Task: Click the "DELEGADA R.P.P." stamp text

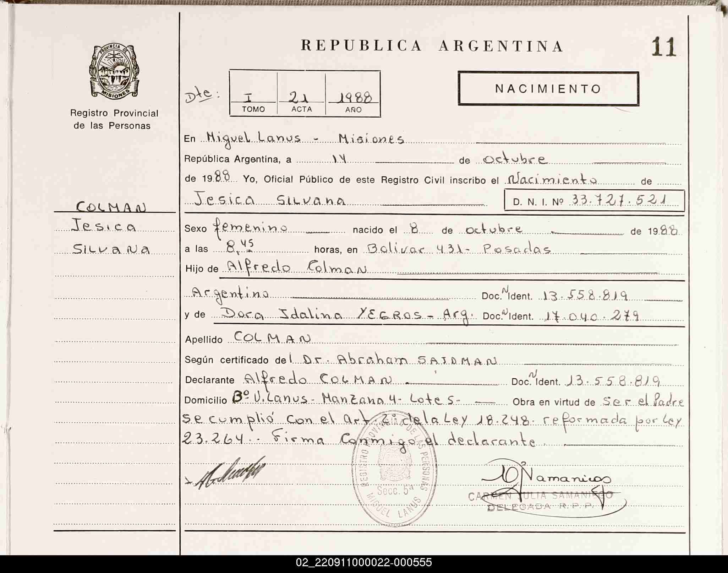Action: click(541, 507)
